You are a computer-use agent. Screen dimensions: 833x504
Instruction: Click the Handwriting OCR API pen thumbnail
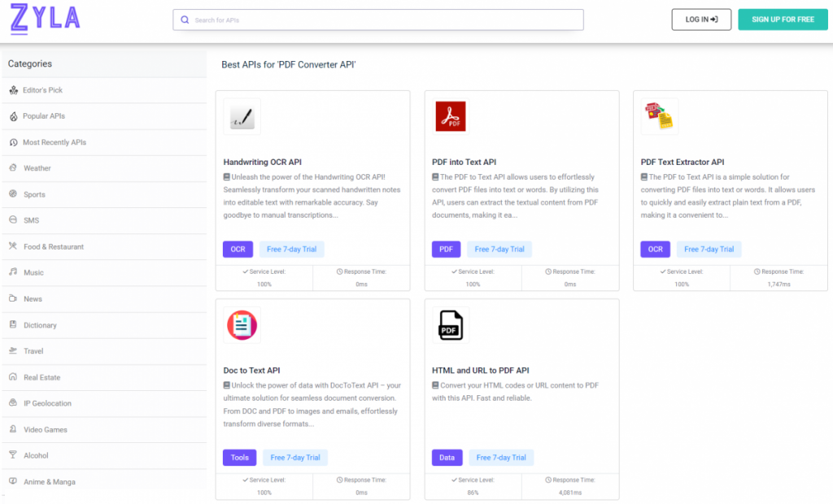click(x=242, y=116)
